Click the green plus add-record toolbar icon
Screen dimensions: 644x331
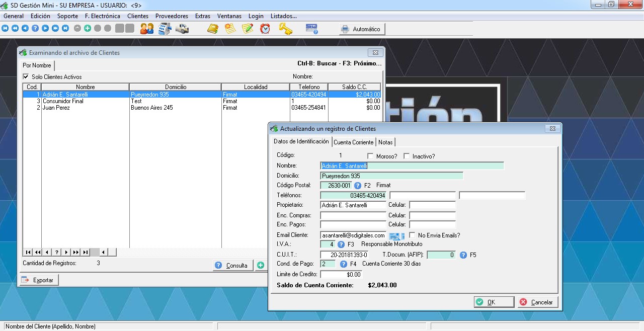point(88,29)
